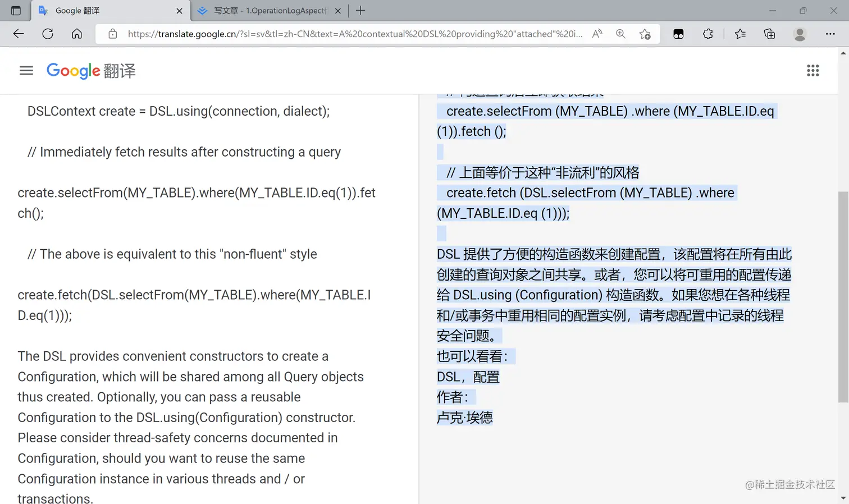Viewport: 849px width, 504px height.
Task: Switch to the Google 翻译 tab
Action: [x=111, y=11]
